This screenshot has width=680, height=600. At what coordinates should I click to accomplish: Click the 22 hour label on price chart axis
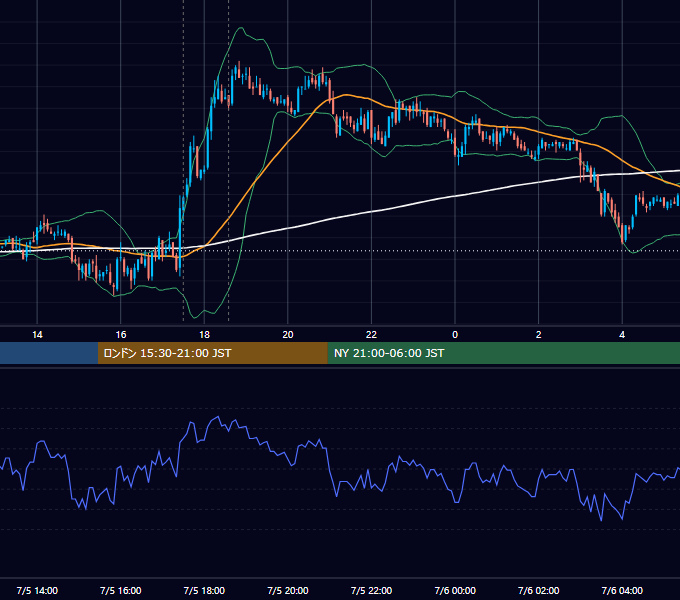(x=371, y=335)
